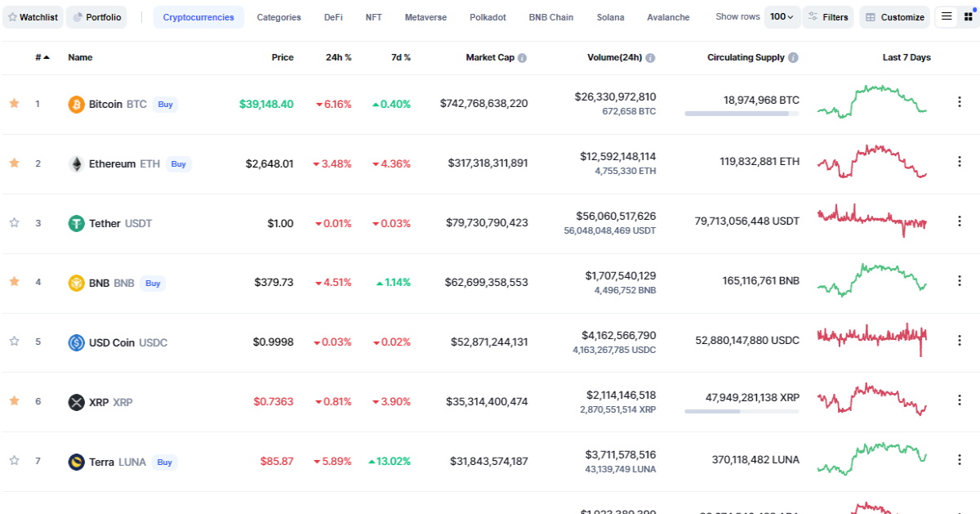
Task: Click Buy button next to Bitcoin
Action: (x=165, y=105)
